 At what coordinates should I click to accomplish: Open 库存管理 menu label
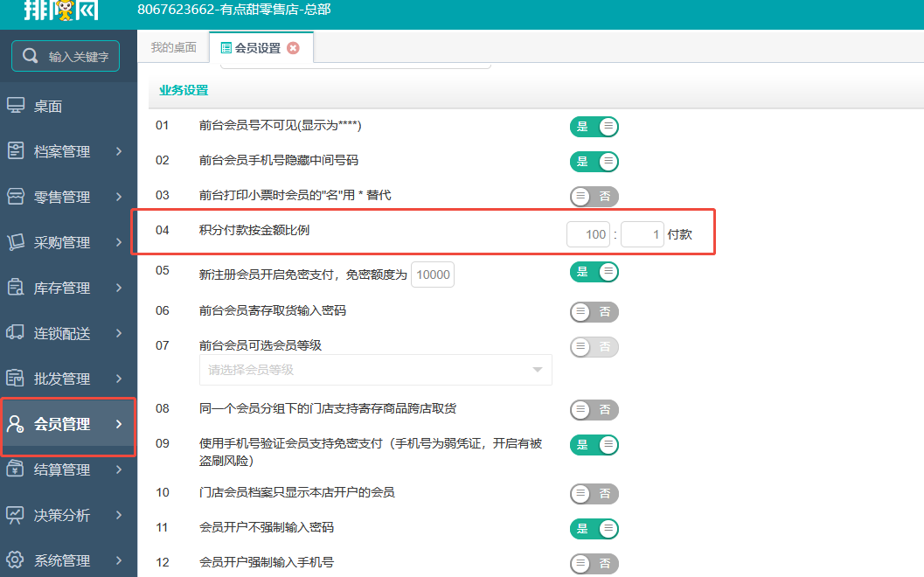pos(62,288)
